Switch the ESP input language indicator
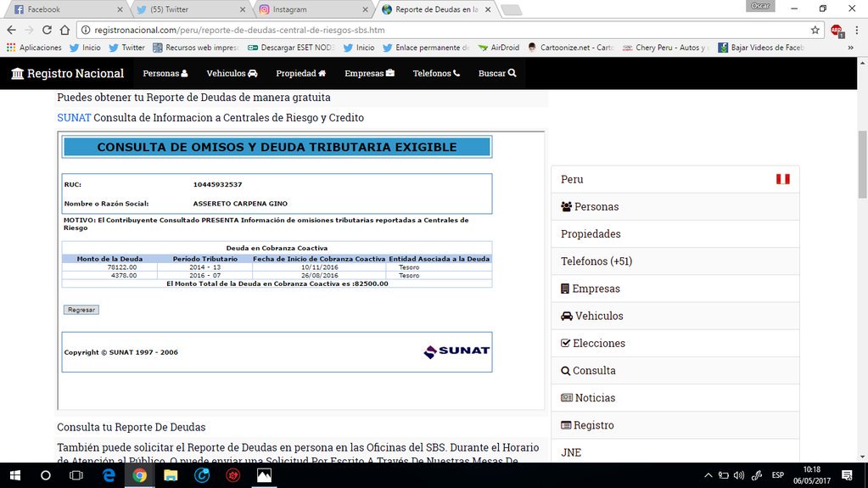 pos(778,475)
